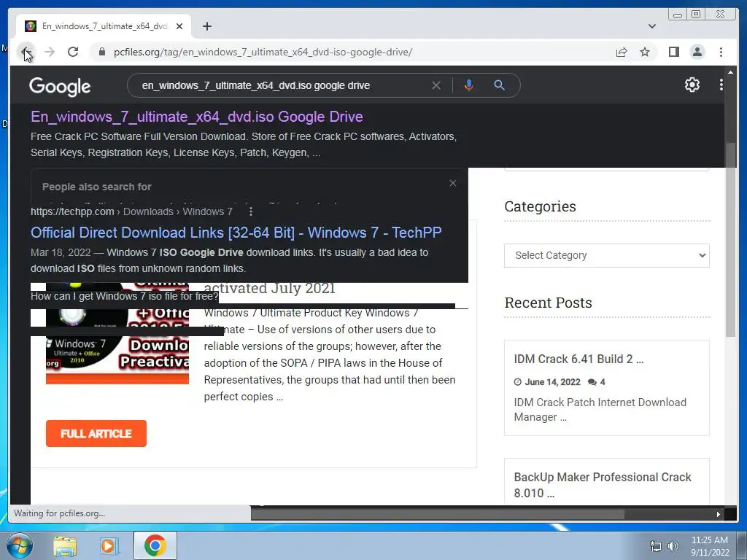
Task: Click the June 14, 2022 post date
Action: (552, 382)
